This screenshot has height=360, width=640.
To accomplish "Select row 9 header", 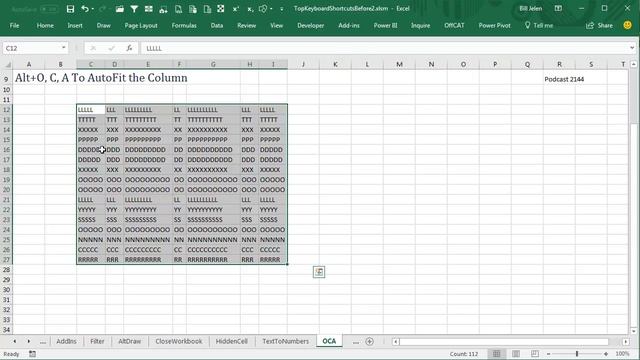I will click(6, 79).
